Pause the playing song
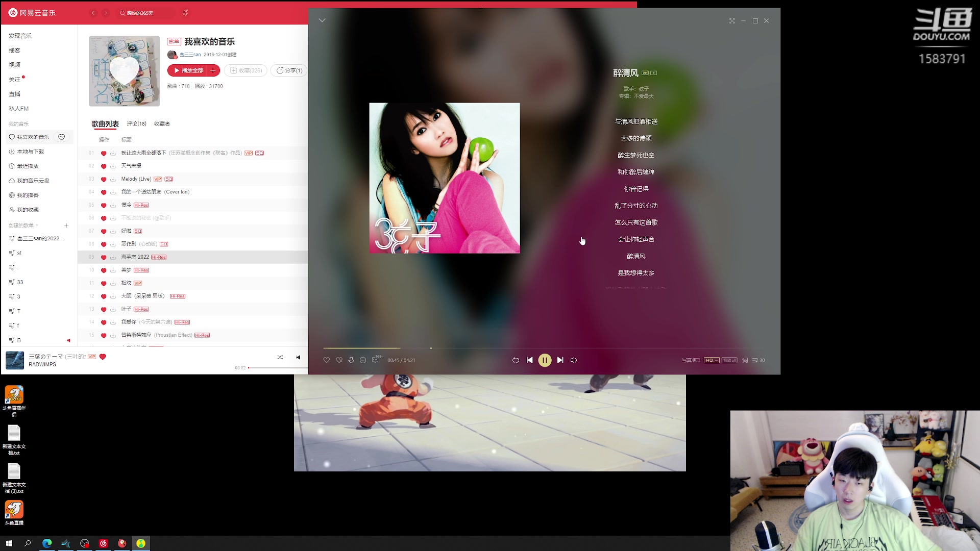980x551 pixels. pyautogui.click(x=545, y=360)
